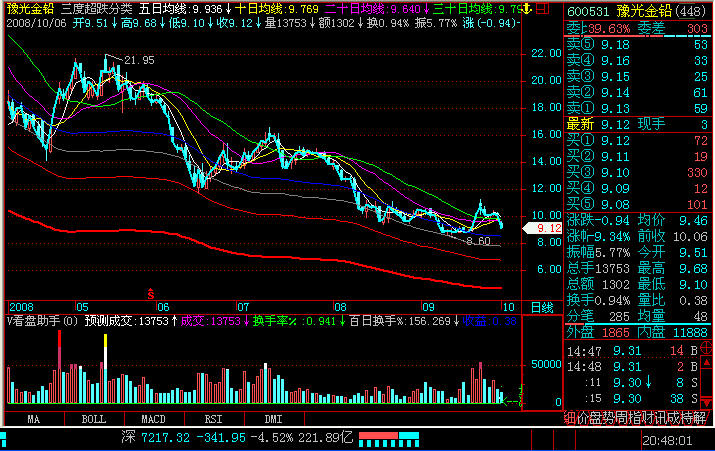This screenshot has width=715, height=451.
Task: Click the 20:48:01 clock in the status bar
Action: (667, 441)
